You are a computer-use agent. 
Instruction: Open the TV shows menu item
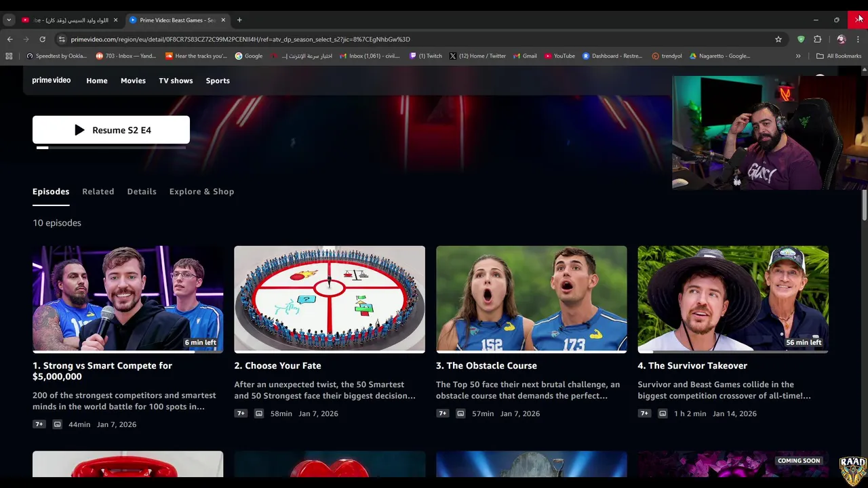point(176,81)
